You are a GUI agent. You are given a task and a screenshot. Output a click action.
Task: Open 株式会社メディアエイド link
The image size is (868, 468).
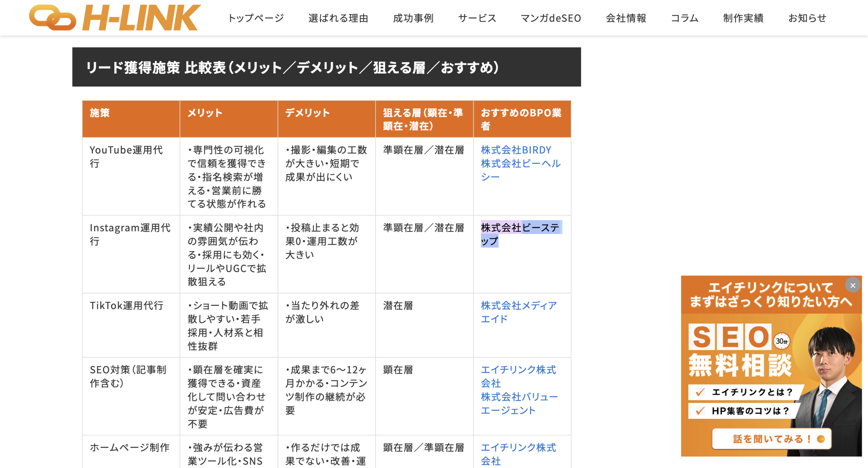tap(519, 312)
